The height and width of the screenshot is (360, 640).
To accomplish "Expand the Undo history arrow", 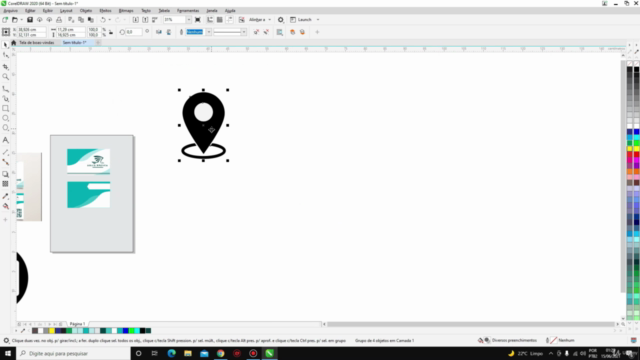I will (109, 20).
